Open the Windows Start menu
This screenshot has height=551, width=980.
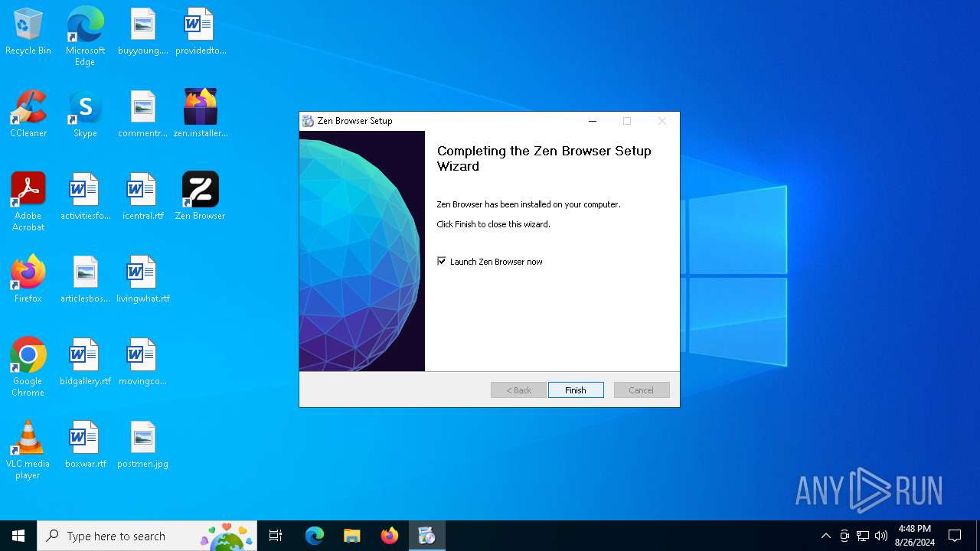(x=18, y=536)
